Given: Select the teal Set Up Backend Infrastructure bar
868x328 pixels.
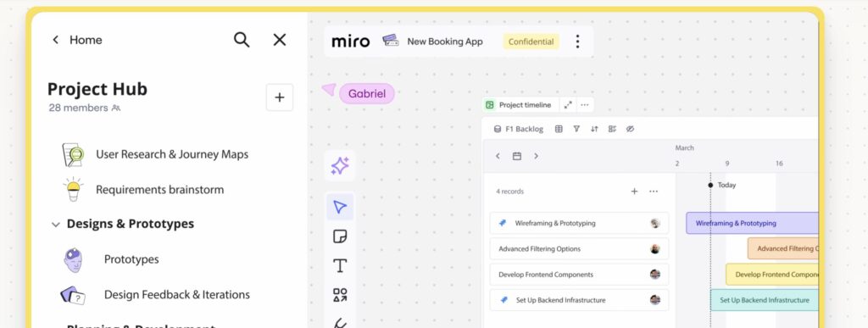Looking at the screenshot, I should (764, 300).
